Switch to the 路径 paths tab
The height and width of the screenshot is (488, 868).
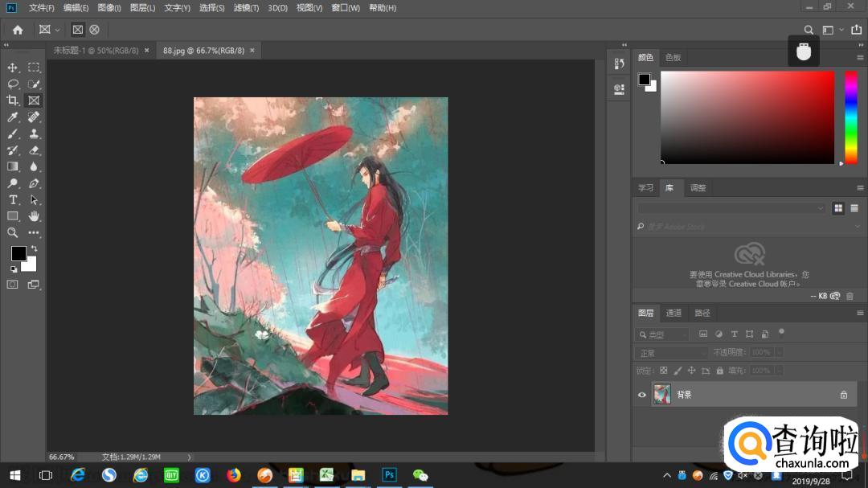(x=702, y=313)
